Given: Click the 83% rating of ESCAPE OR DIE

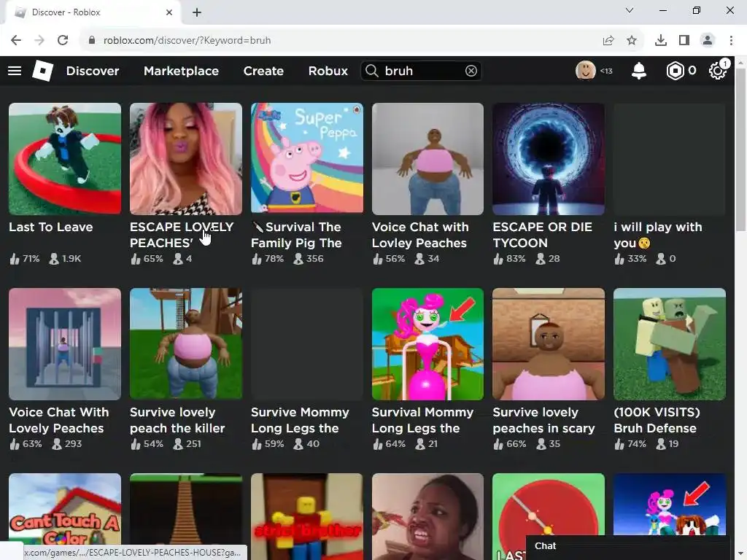Looking at the screenshot, I should pos(509,259).
